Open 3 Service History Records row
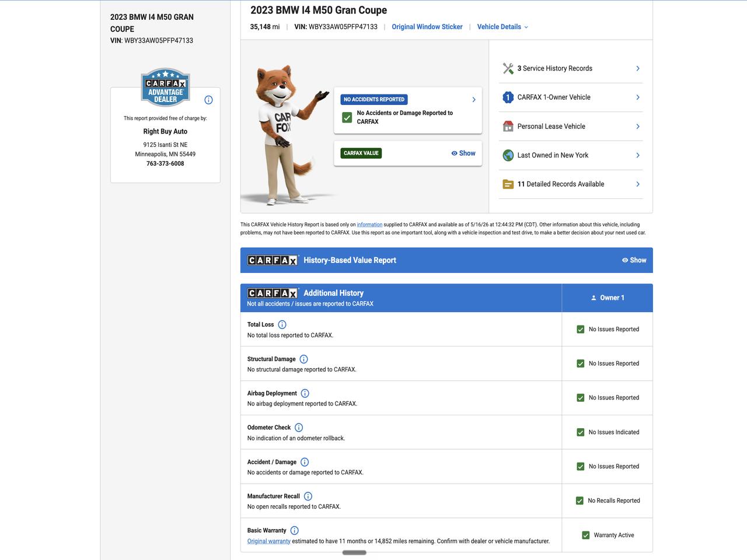Viewport: 747px width, 560px height. point(571,68)
